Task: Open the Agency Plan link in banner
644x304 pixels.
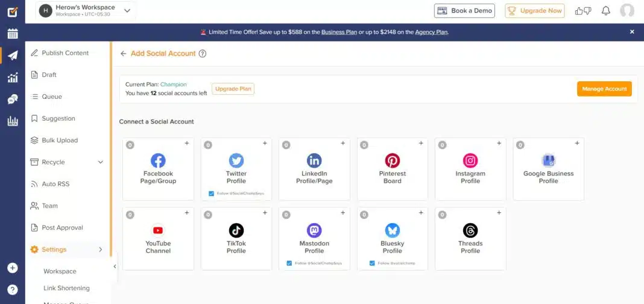Action: coord(431,32)
